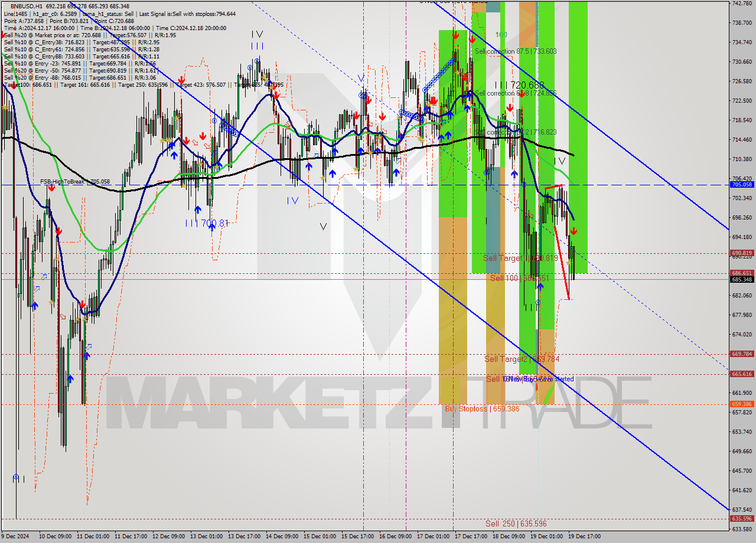
Task: Click the 'Sell 250 | 635.596' chart label
Action: [x=516, y=524]
